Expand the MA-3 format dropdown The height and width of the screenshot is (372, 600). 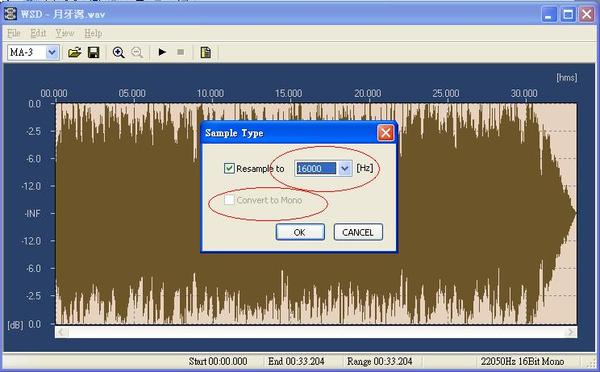[x=52, y=52]
